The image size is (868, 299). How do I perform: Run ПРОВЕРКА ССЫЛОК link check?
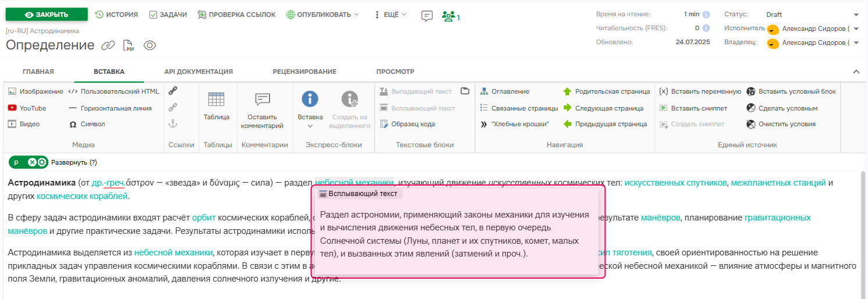[x=236, y=15]
